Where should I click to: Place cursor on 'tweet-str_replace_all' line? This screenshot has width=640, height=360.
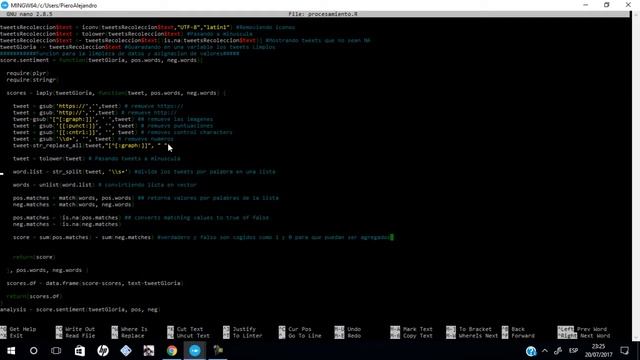point(91,145)
